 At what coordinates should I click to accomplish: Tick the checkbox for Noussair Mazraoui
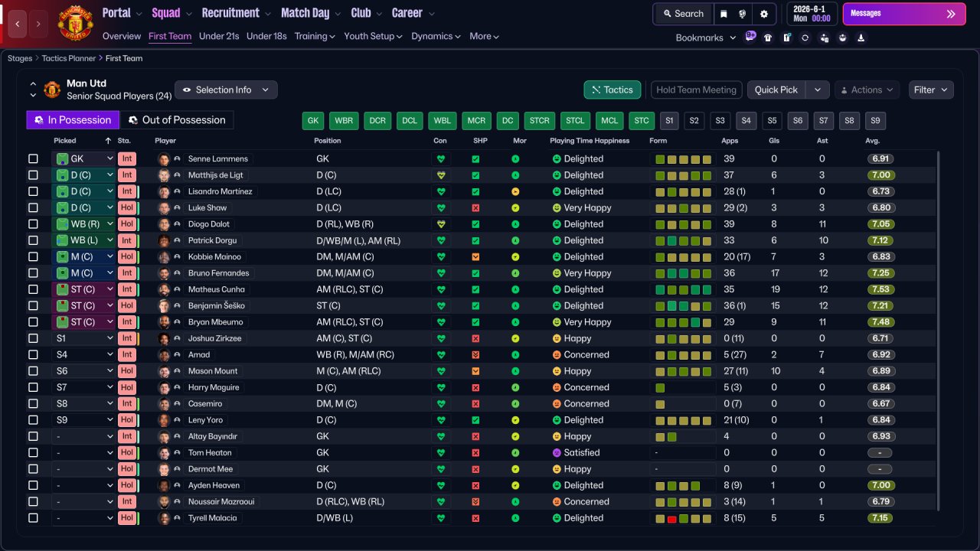pyautogui.click(x=33, y=502)
